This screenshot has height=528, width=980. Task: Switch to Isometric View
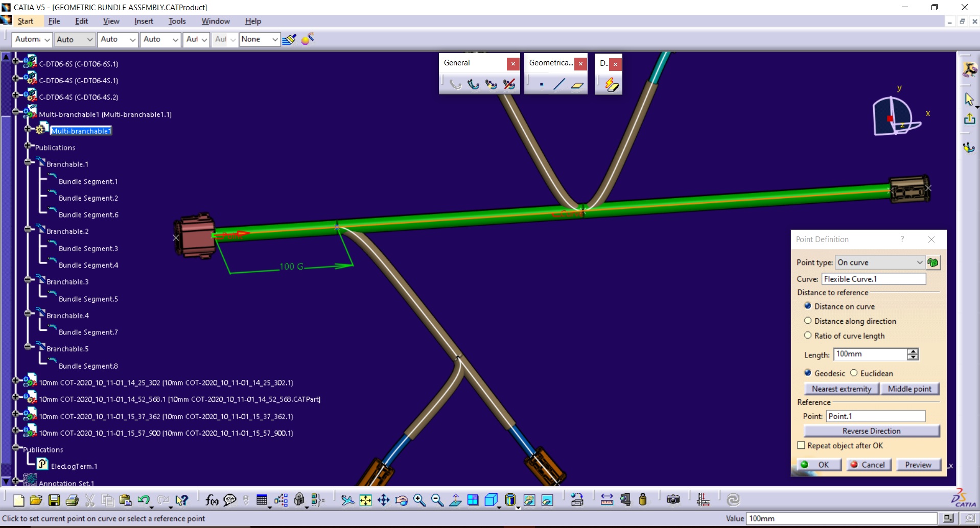(491, 500)
